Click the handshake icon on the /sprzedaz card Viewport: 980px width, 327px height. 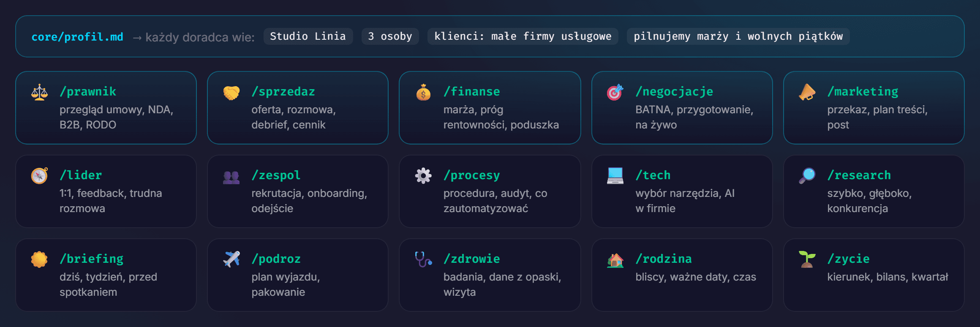231,92
